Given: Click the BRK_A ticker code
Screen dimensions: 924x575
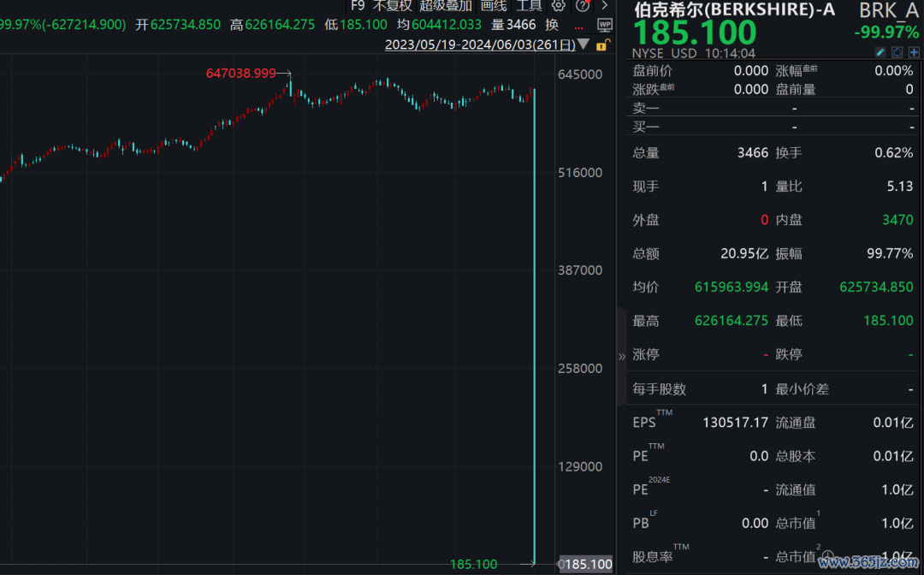Looking at the screenshot, I should [x=889, y=10].
